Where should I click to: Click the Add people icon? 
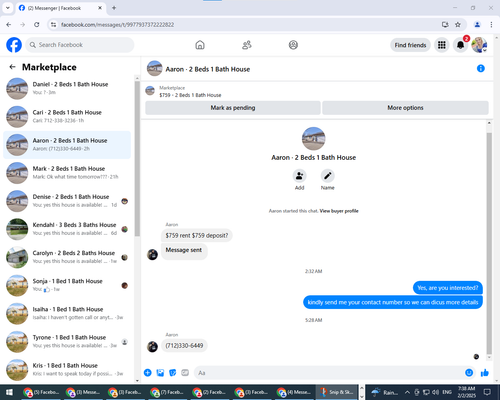pyautogui.click(x=299, y=176)
